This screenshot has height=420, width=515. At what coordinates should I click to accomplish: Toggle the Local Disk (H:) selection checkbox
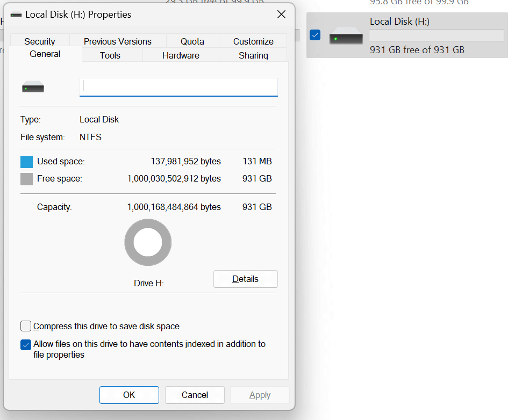(x=315, y=35)
